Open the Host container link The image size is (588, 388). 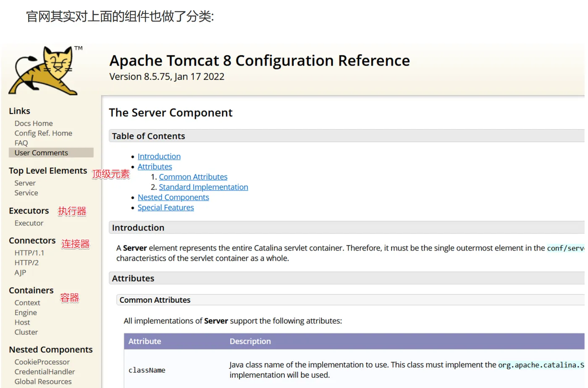pos(22,322)
